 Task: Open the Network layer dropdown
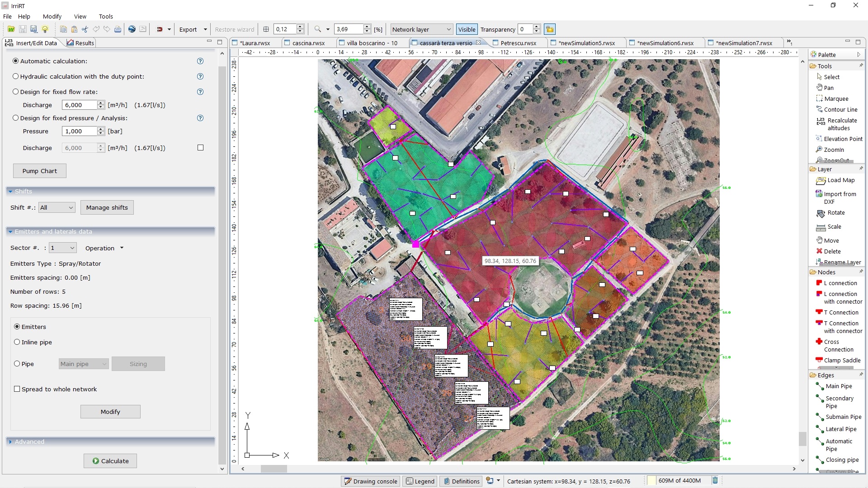point(421,29)
